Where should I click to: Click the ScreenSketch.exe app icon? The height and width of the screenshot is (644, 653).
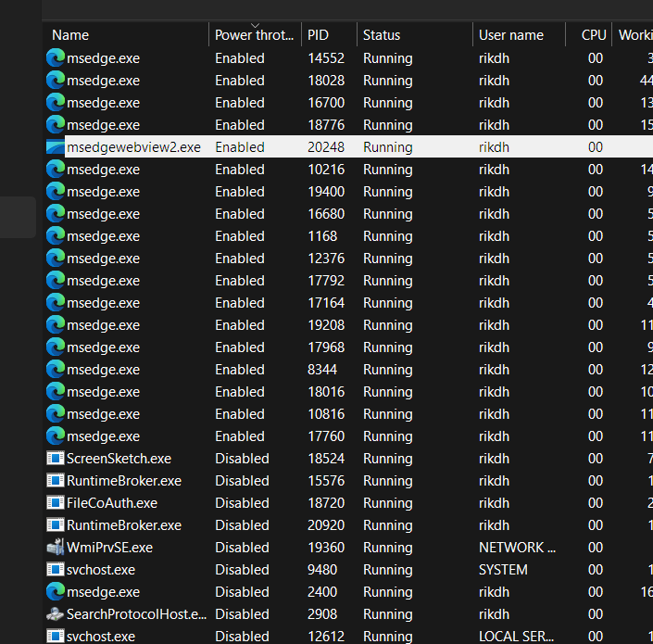tap(56, 459)
